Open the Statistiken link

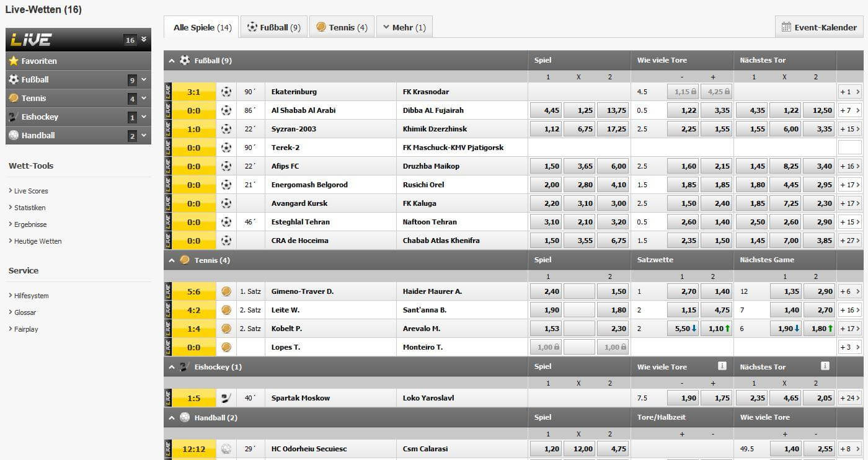pos(30,208)
